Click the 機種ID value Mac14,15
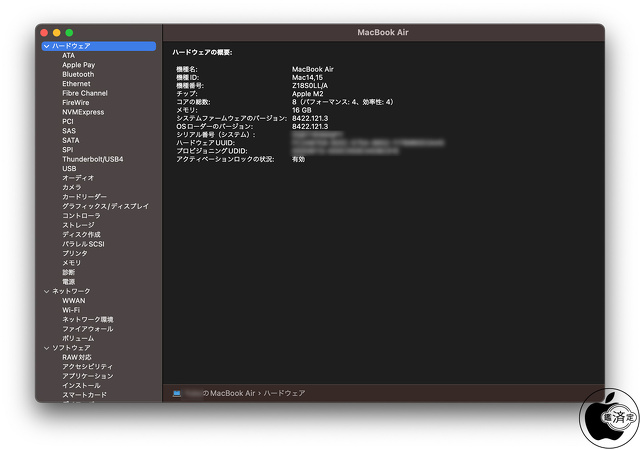The image size is (640, 449). 307,78
